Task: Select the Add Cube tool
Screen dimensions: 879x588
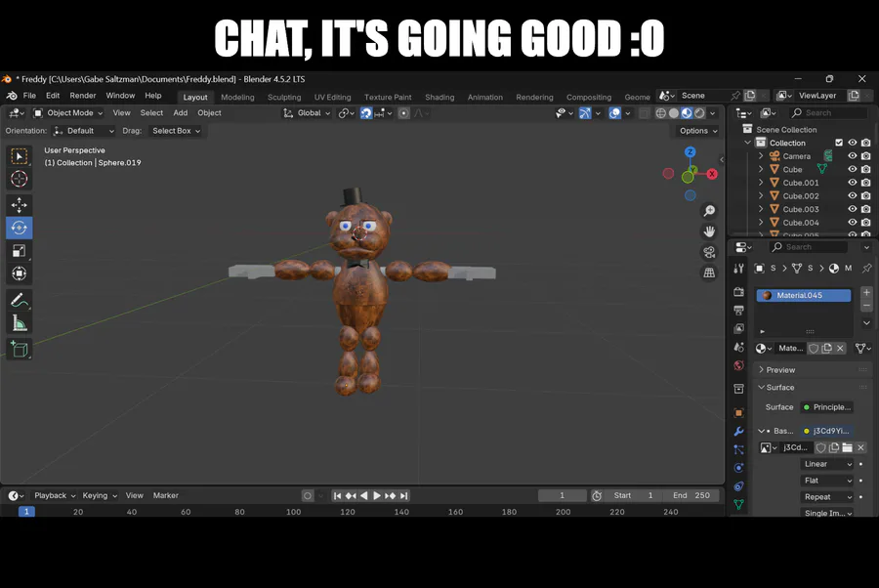Action: point(20,350)
